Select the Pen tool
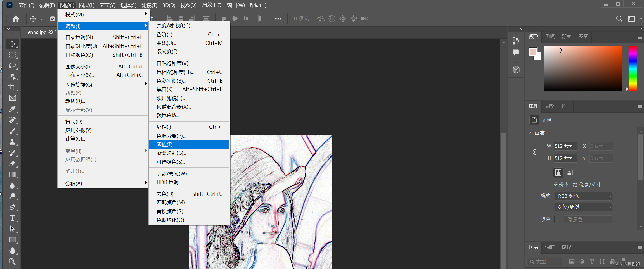The height and width of the screenshot is (269, 644). (x=12, y=207)
